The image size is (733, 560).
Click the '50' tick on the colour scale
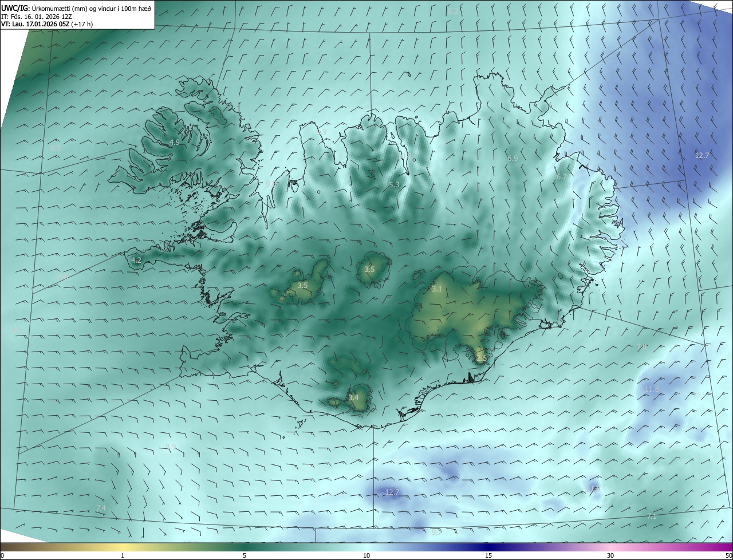(x=728, y=556)
